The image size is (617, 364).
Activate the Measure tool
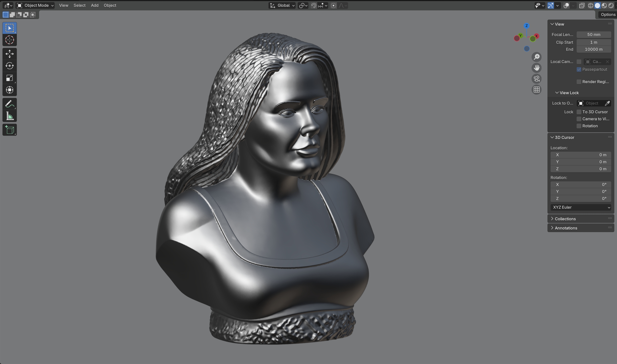(10, 116)
